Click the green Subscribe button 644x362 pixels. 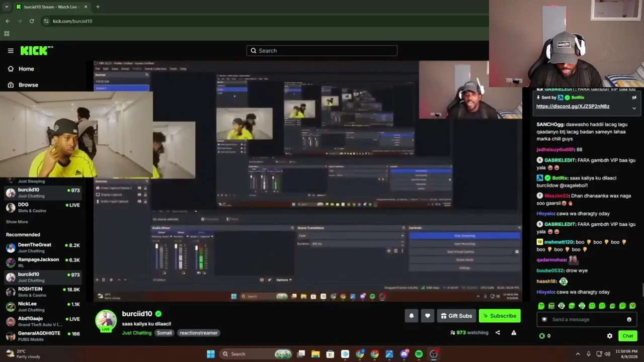point(500,316)
